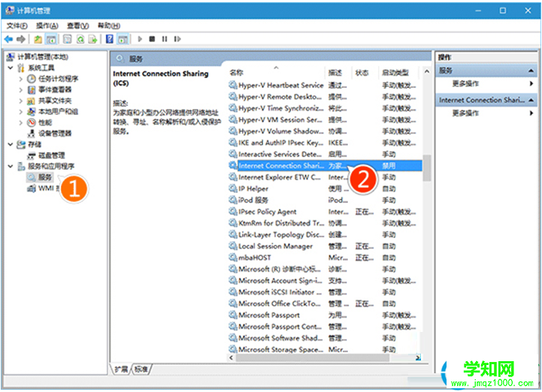
Task: Expand the 性能 node
Action: tap(20, 122)
